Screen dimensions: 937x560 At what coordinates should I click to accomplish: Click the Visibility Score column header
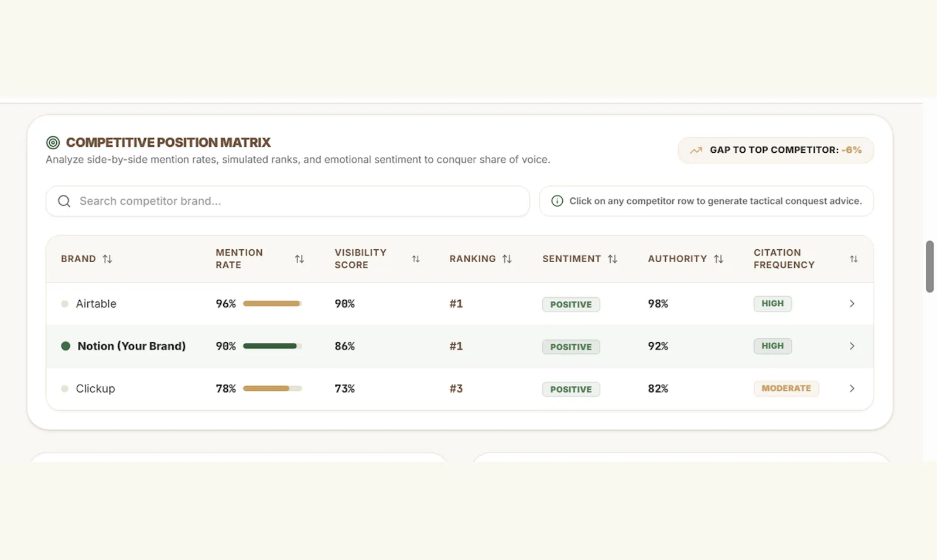[x=361, y=259]
